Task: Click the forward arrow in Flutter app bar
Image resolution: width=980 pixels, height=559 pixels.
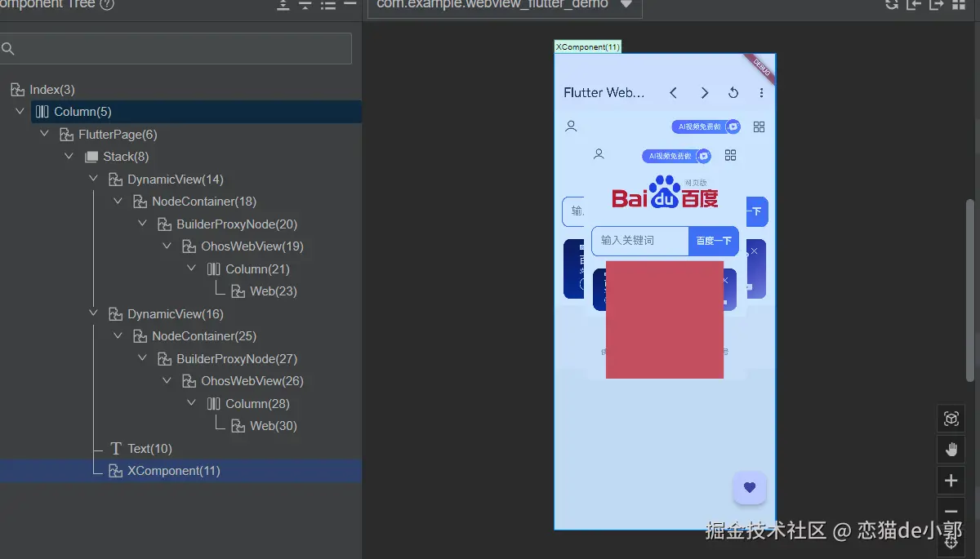Action: [704, 93]
